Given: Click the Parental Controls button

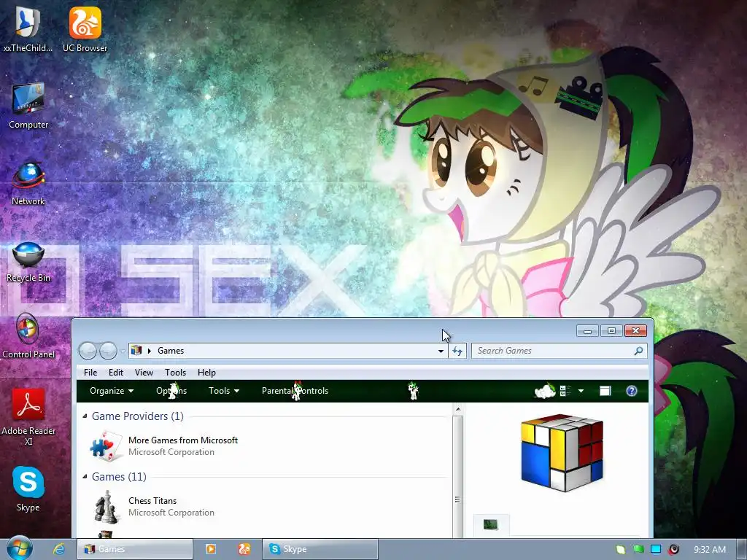Looking at the screenshot, I should tap(295, 391).
